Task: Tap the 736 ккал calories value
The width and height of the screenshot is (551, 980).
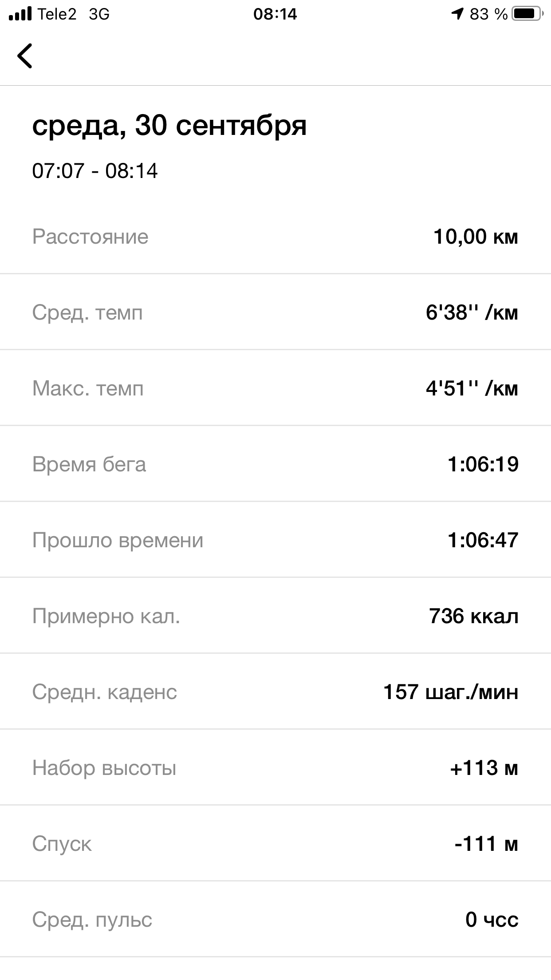Action: click(473, 616)
